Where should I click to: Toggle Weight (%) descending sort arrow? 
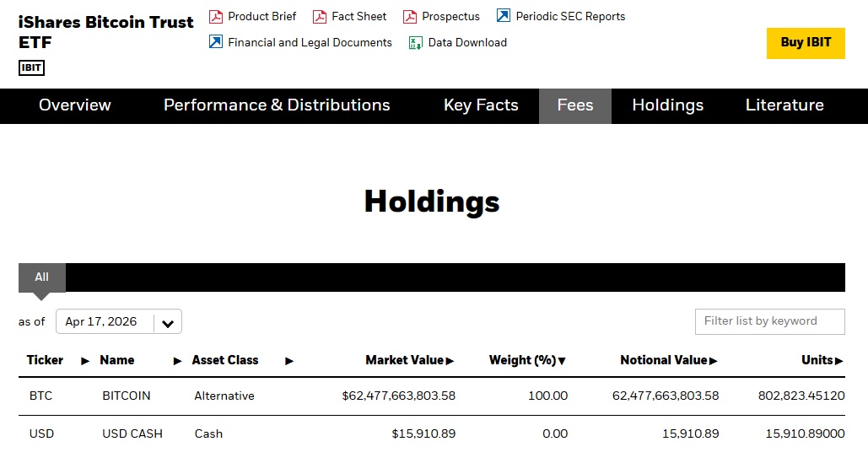pyautogui.click(x=562, y=361)
